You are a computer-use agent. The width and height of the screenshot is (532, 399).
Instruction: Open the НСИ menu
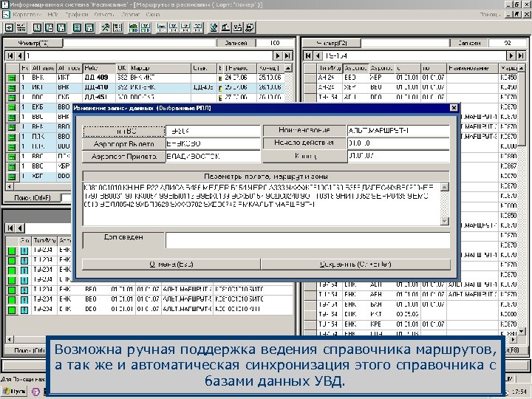52,15
